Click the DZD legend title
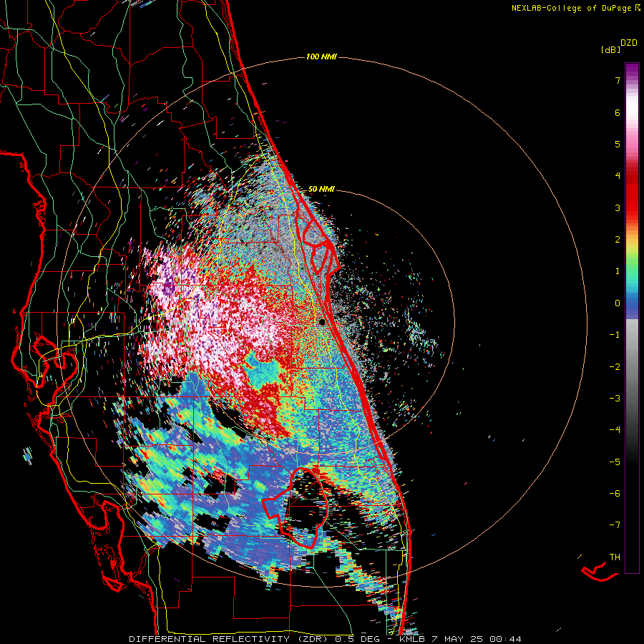The width and height of the screenshot is (644, 644). (629, 43)
